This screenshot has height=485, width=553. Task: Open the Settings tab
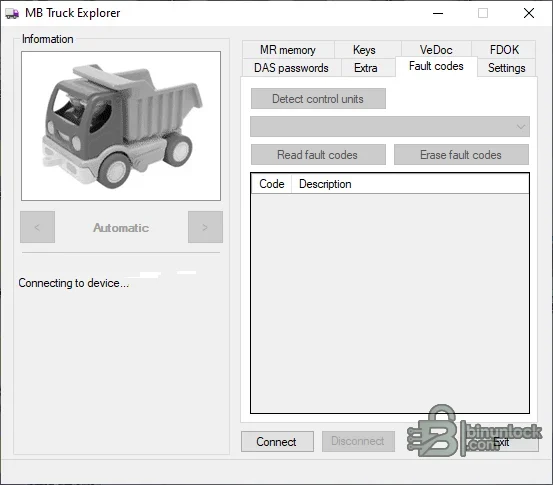tap(507, 68)
